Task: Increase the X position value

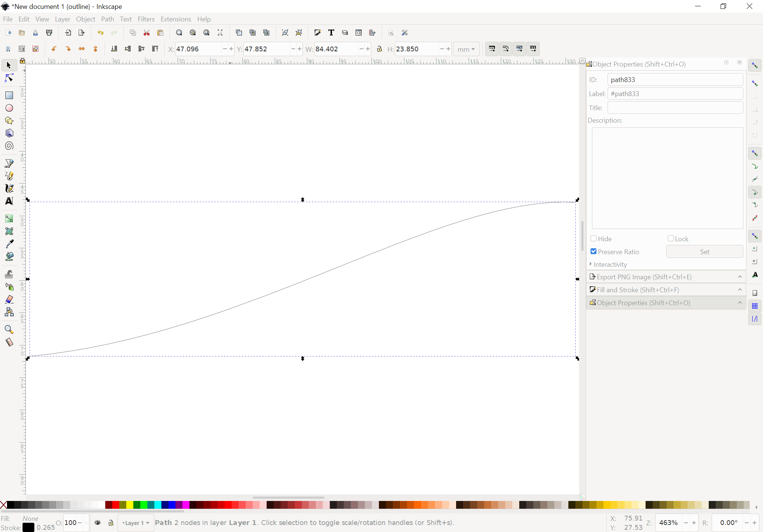Action: [x=231, y=49]
